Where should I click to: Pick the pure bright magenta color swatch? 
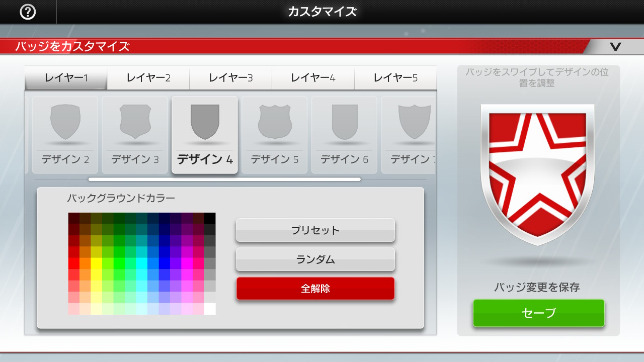click(187, 263)
